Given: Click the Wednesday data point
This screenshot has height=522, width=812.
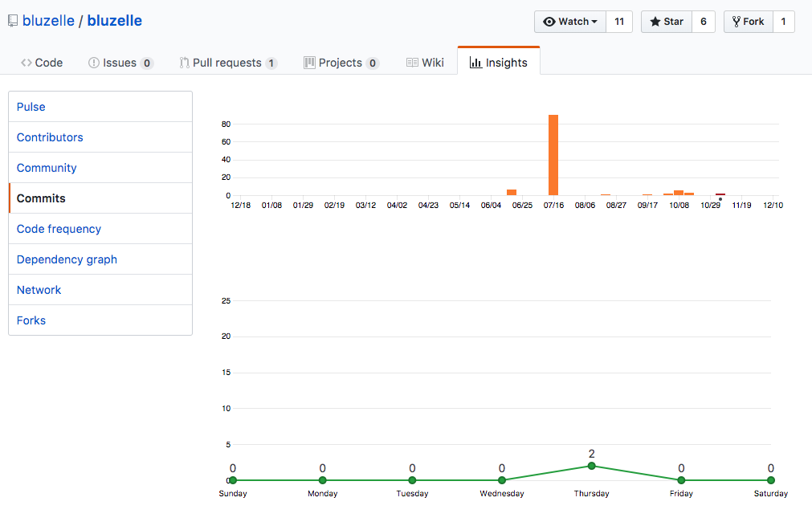Looking at the screenshot, I should click(502, 480).
